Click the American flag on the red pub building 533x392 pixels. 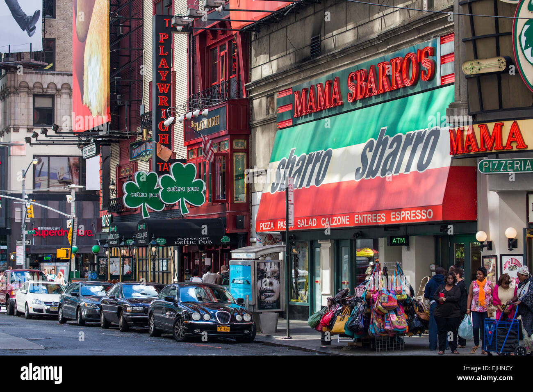[207, 148]
